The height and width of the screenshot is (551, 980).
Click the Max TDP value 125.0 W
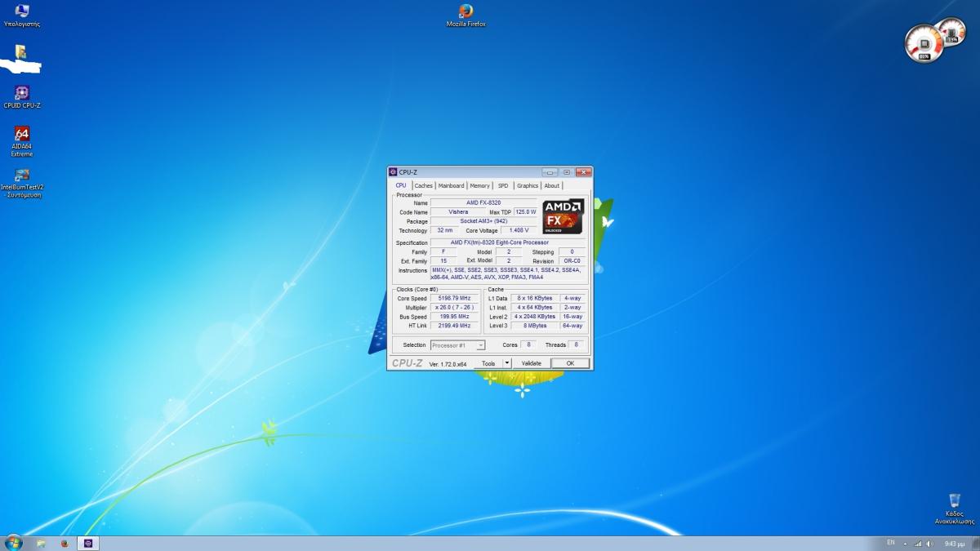click(x=525, y=211)
